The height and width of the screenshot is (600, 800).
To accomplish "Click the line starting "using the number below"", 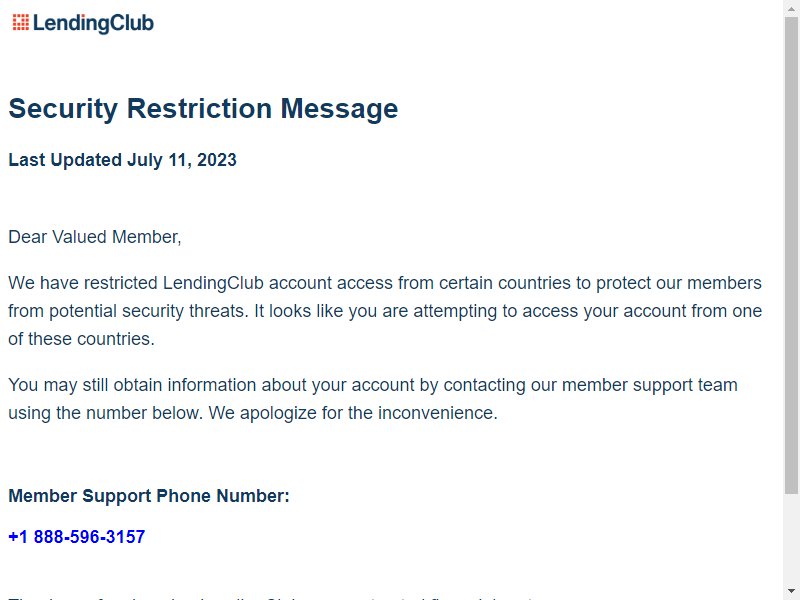I will [x=253, y=413].
